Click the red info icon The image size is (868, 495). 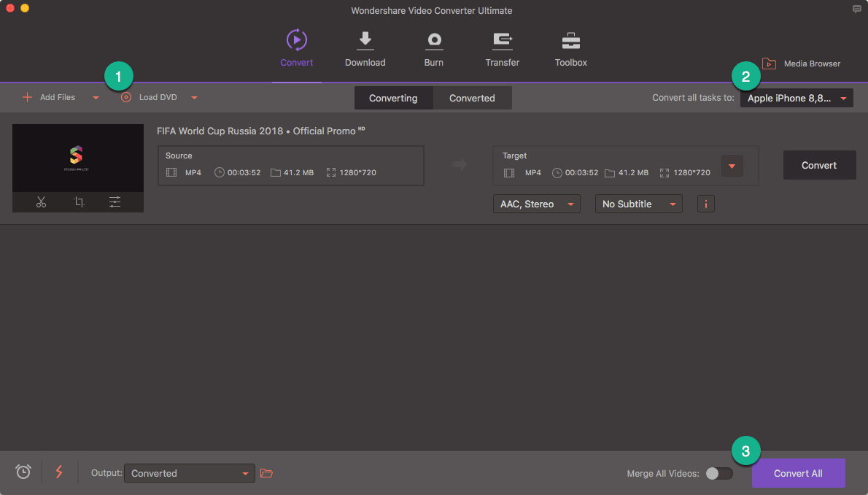706,204
